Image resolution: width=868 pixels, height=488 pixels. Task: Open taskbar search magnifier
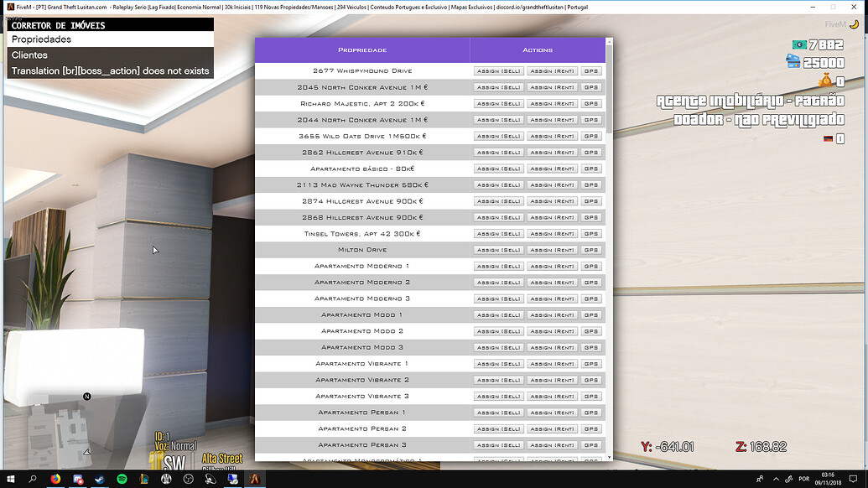click(33, 479)
